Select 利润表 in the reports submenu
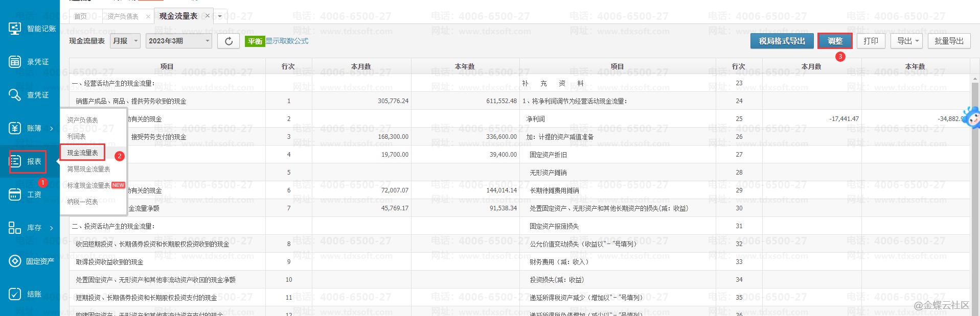The image size is (980, 316). [77, 136]
